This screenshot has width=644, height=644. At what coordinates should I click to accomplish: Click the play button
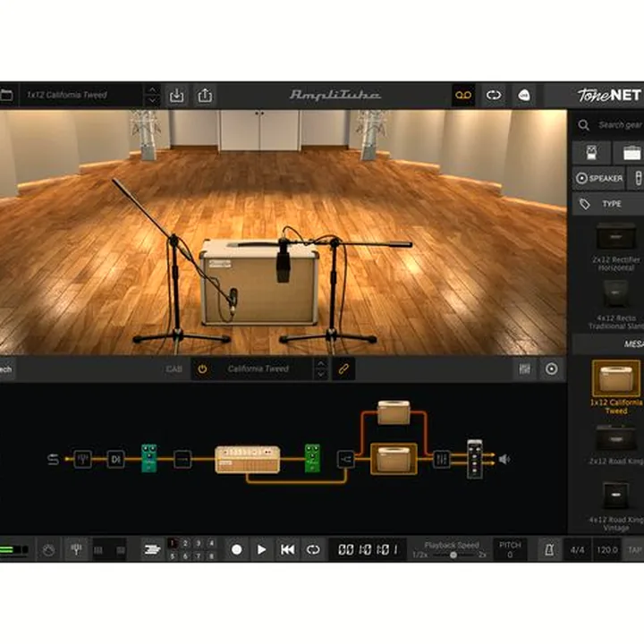(x=261, y=549)
